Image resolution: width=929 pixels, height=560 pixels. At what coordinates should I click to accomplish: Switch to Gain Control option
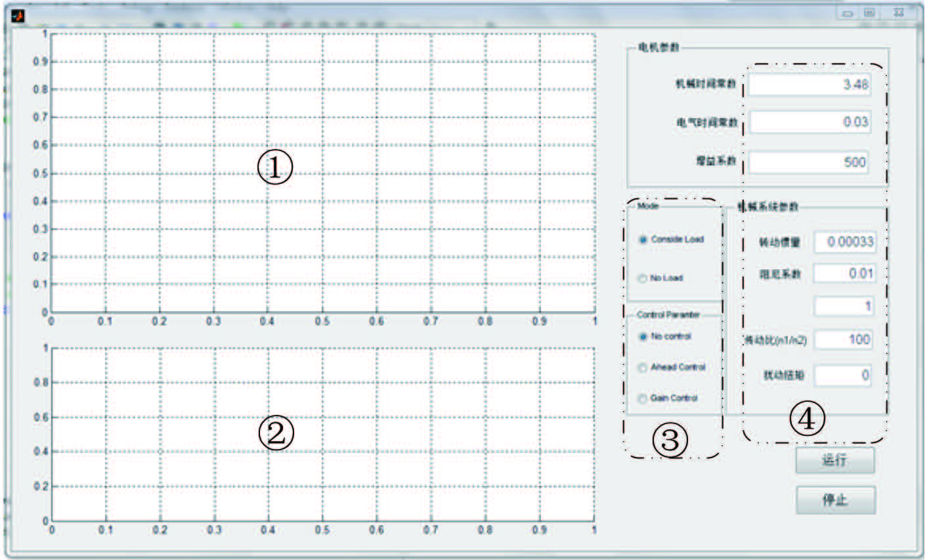coord(643,398)
